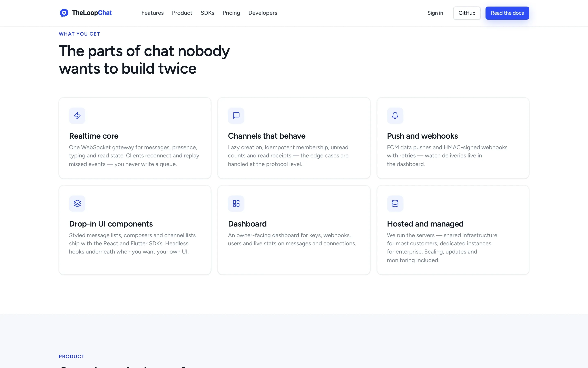Click the 'FCM data pushes' description text
The width and height of the screenshot is (588, 368).
[x=447, y=156]
